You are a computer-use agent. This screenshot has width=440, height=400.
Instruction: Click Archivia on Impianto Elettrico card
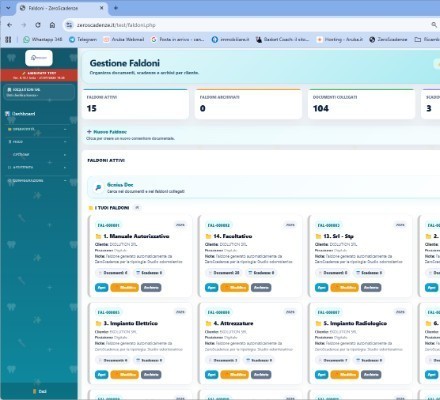(151, 375)
